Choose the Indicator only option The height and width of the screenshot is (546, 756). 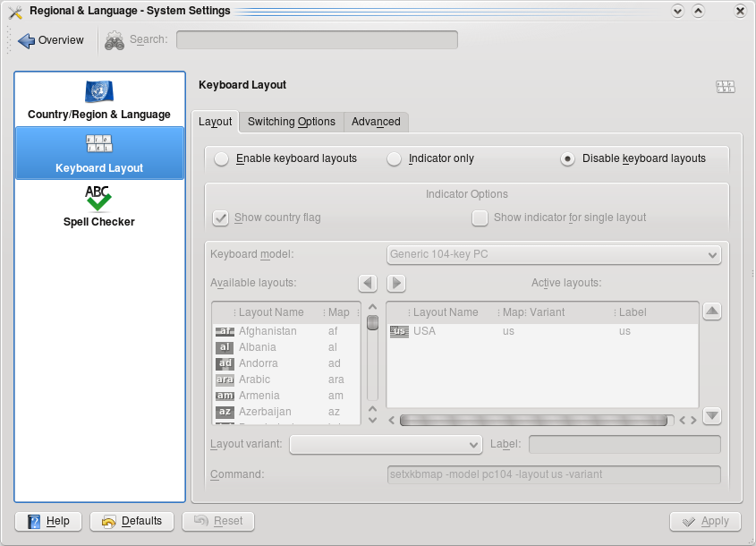394,159
